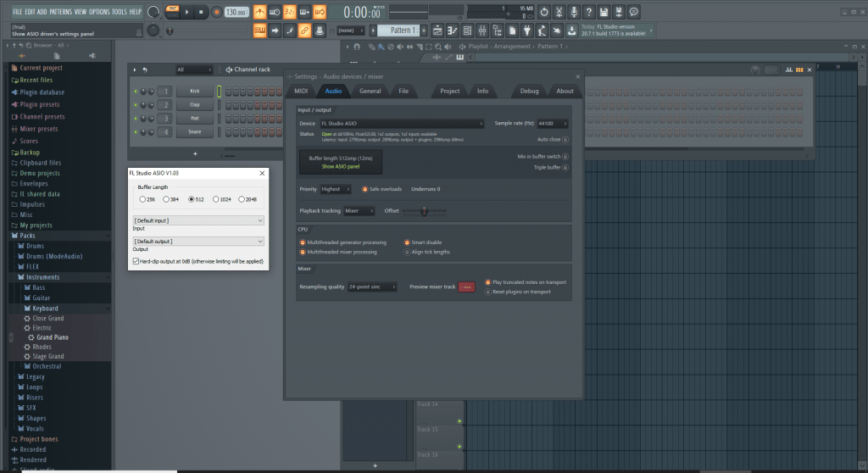The width and height of the screenshot is (868, 473).
Task: Click the audio editor scissors icon
Action: (559, 12)
